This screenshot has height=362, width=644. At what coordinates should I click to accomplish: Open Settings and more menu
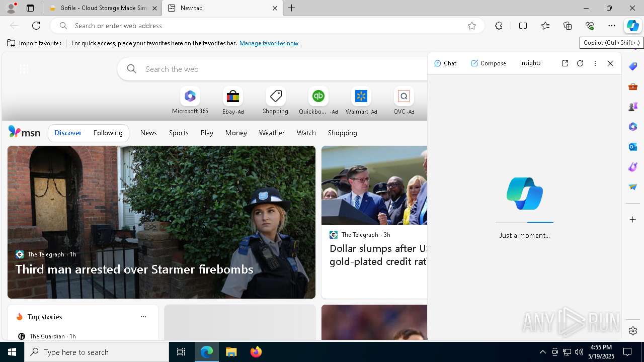[612, 26]
